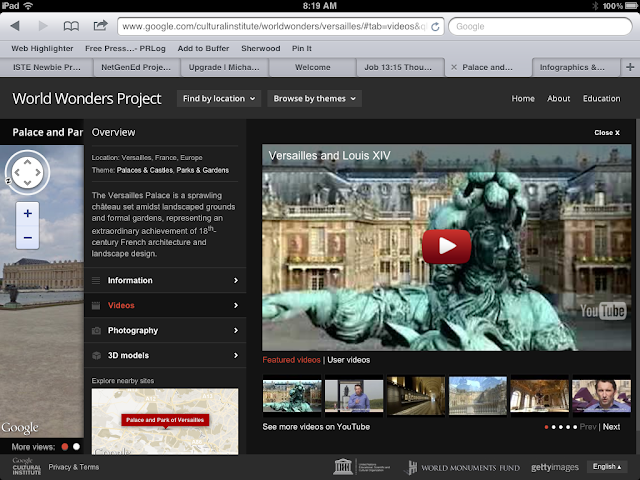The image size is (640, 480).
Task: Click the YouTube logo on video
Action: click(603, 311)
